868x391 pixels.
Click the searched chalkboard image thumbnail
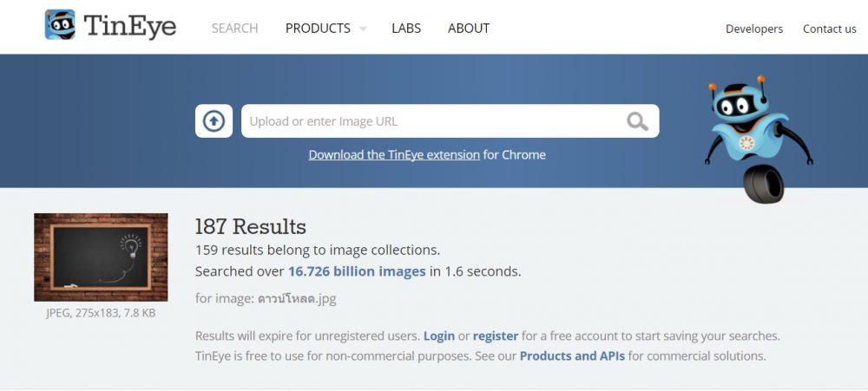tap(101, 257)
